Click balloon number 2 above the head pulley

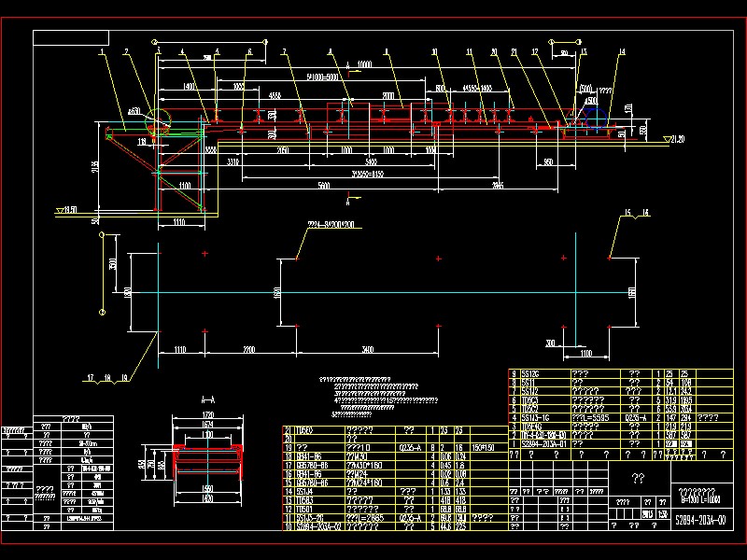coord(127,51)
